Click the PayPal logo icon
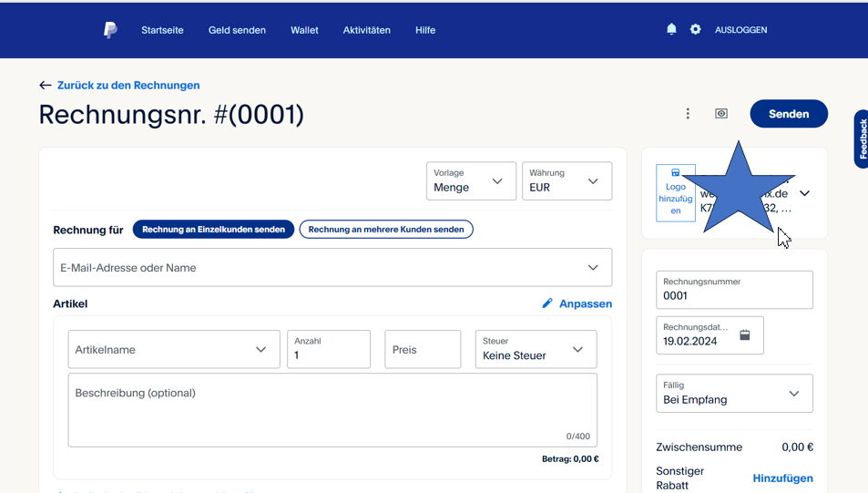This screenshot has width=868, height=493. click(110, 30)
